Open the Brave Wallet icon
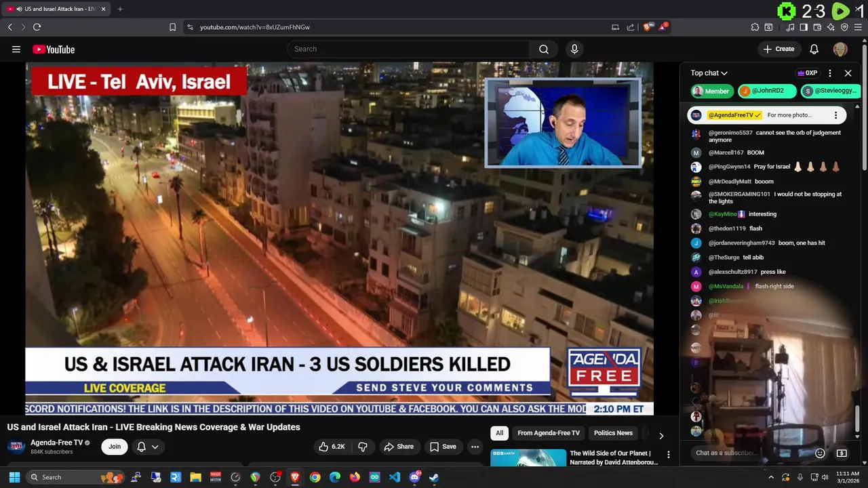 [817, 27]
